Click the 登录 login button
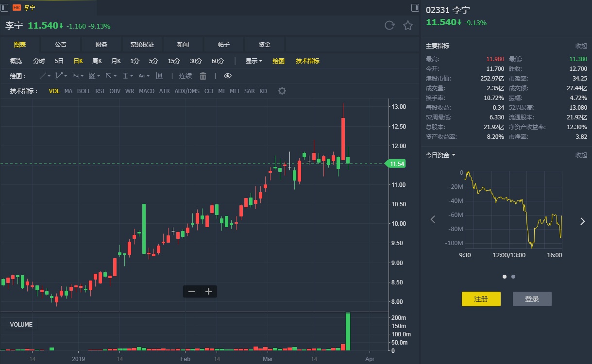Image resolution: width=592 pixels, height=364 pixels. coord(532,299)
